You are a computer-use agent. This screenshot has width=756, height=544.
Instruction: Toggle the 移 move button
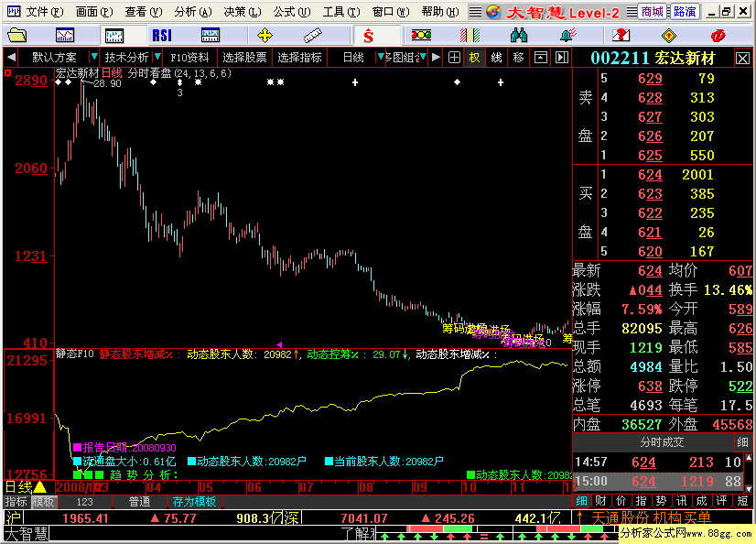click(x=518, y=58)
